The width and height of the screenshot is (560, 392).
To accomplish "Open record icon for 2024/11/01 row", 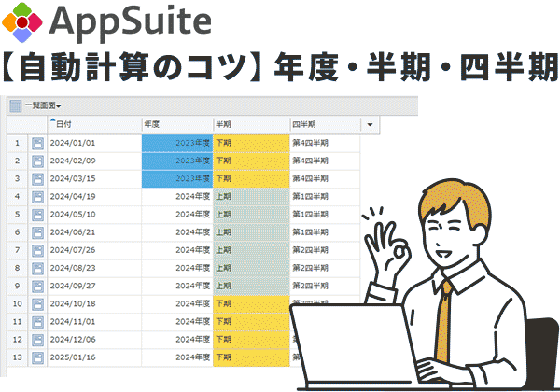I will pos(37,322).
